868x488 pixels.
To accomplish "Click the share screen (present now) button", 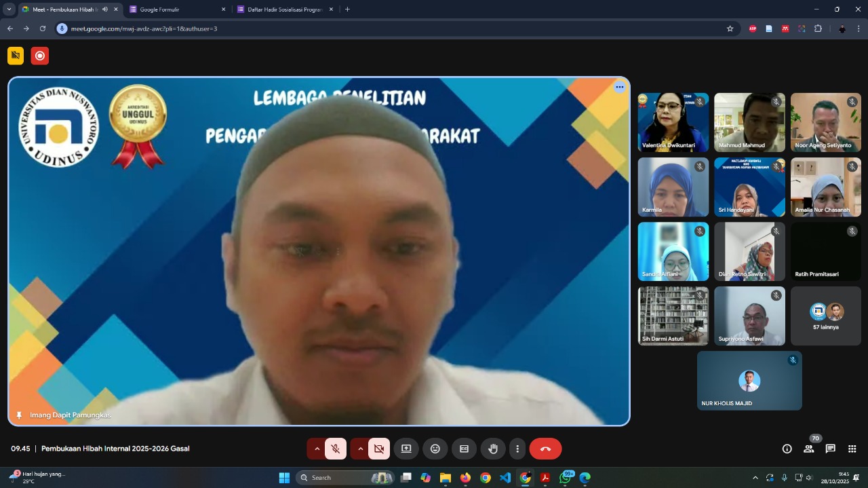I will tap(406, 449).
